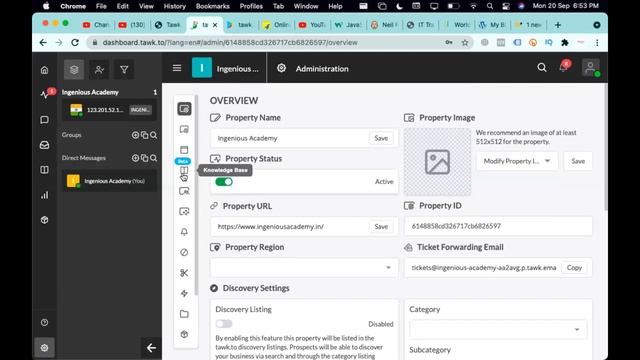Open the overview icon in admin menu
The height and width of the screenshot is (360, 640).
184,109
